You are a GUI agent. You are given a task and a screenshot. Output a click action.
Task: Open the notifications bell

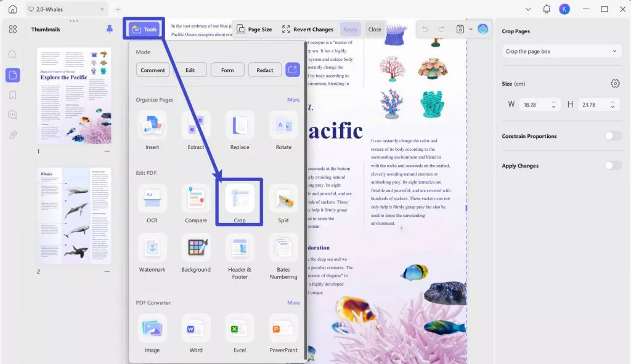point(547,9)
